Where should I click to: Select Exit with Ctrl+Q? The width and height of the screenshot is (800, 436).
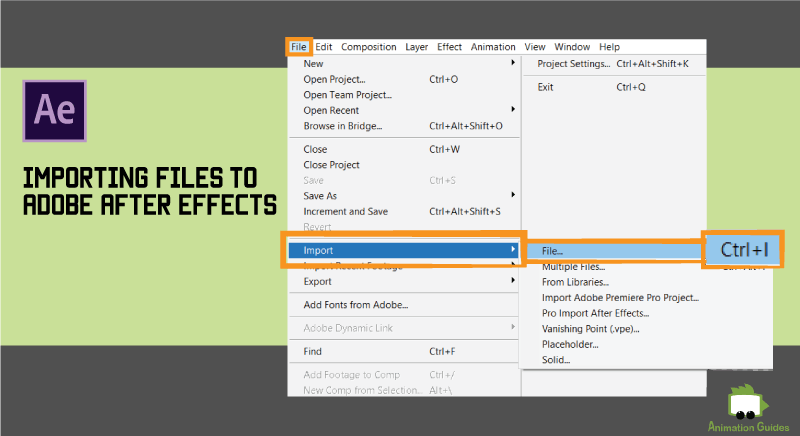point(614,87)
